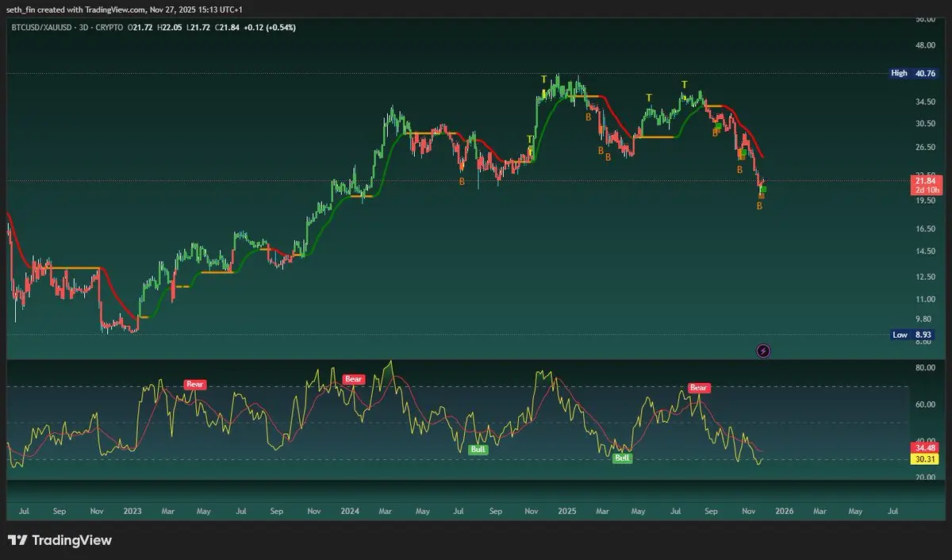Click the Bear label near January 2024
The width and height of the screenshot is (952, 560).
(x=353, y=379)
